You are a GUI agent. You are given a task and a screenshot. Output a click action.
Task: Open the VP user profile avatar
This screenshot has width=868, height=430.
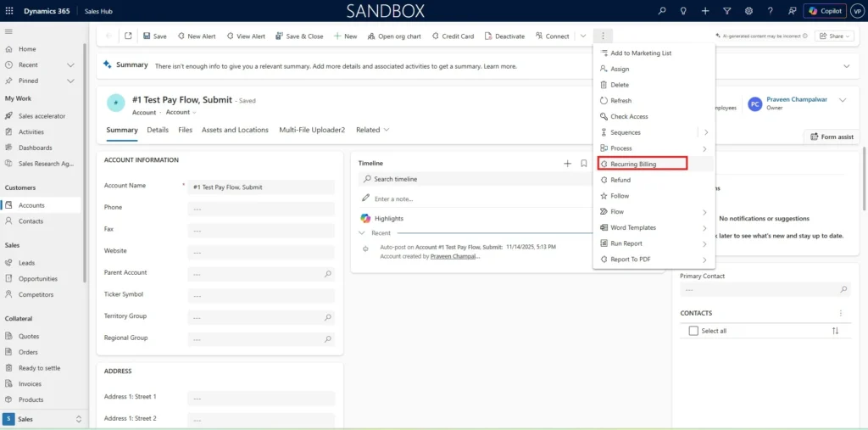click(857, 10)
